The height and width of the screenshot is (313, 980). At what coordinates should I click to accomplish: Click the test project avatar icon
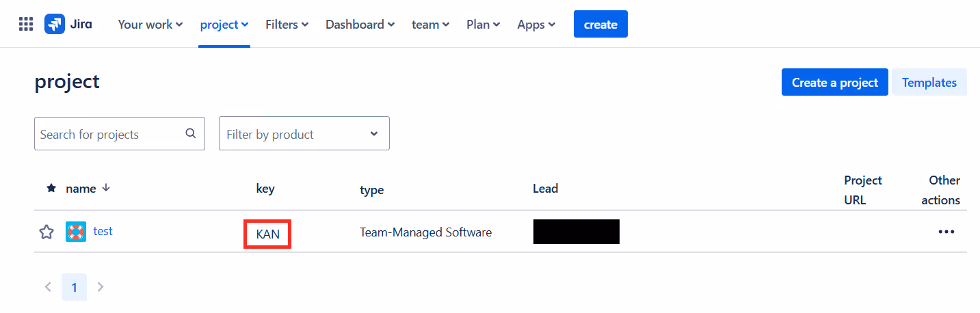(x=76, y=232)
